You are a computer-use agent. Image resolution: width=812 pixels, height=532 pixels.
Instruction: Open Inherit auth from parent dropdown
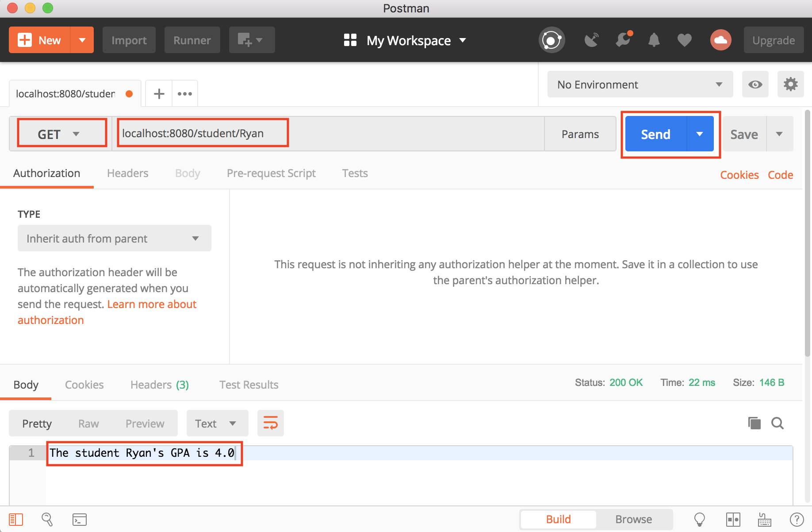click(114, 238)
